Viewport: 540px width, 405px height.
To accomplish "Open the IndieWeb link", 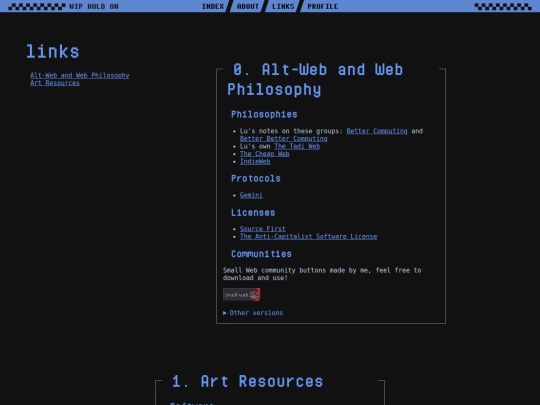I will 255,161.
